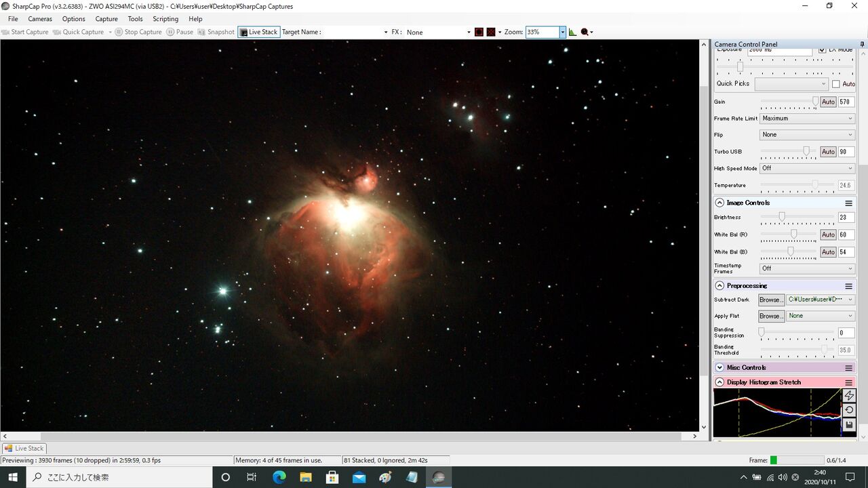The width and height of the screenshot is (868, 488).
Task: Open the Frame Rate Limit dropdown
Action: (806, 119)
